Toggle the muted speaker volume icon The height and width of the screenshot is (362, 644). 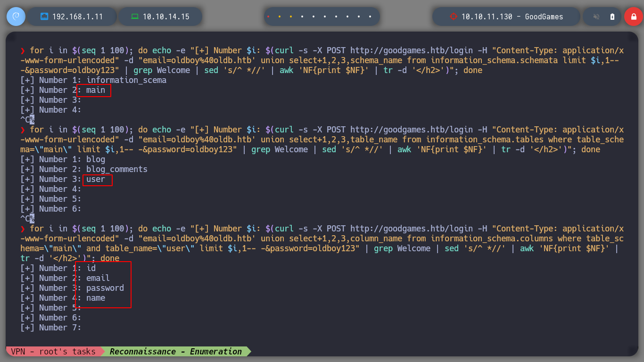click(596, 16)
